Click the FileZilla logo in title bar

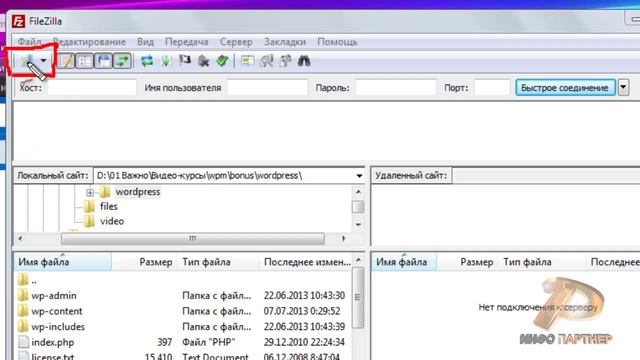pyautogui.click(x=18, y=21)
